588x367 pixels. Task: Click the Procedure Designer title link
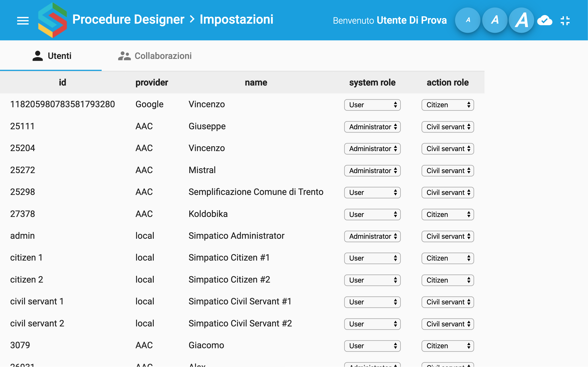click(x=128, y=19)
